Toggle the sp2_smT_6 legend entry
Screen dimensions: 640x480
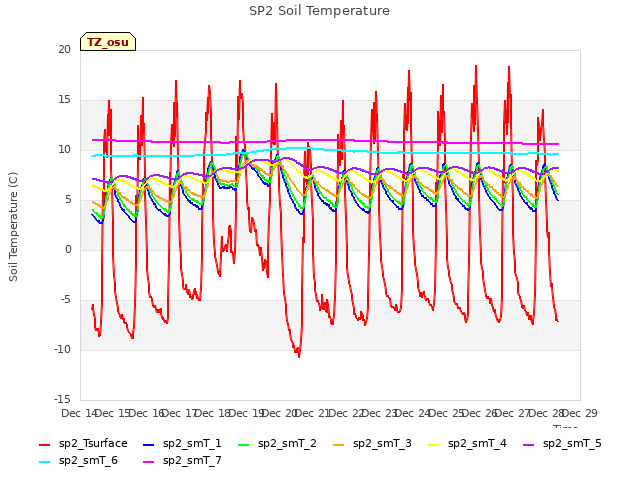78,461
